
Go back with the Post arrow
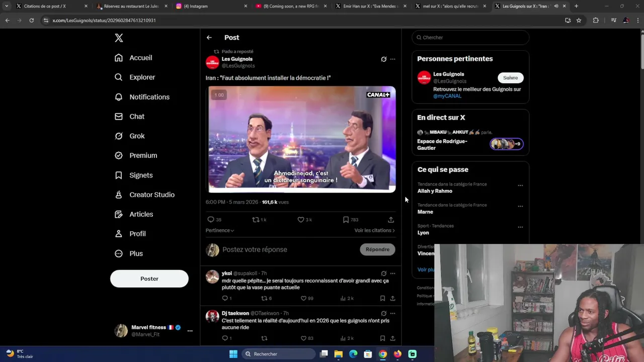(209, 38)
